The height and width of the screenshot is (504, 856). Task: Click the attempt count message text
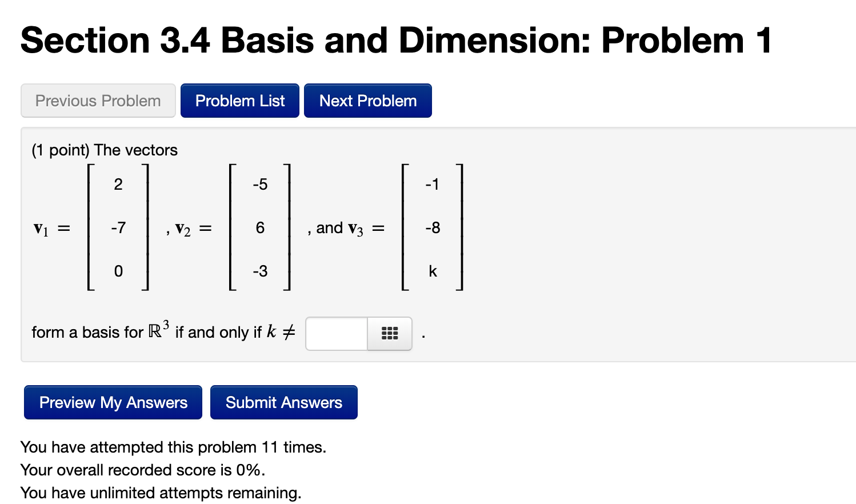(173, 447)
